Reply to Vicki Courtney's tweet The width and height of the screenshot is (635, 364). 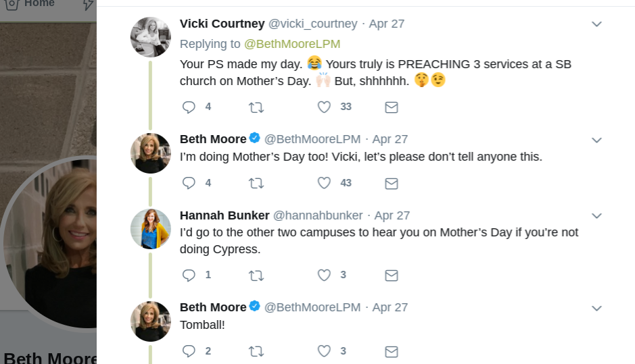tap(189, 107)
